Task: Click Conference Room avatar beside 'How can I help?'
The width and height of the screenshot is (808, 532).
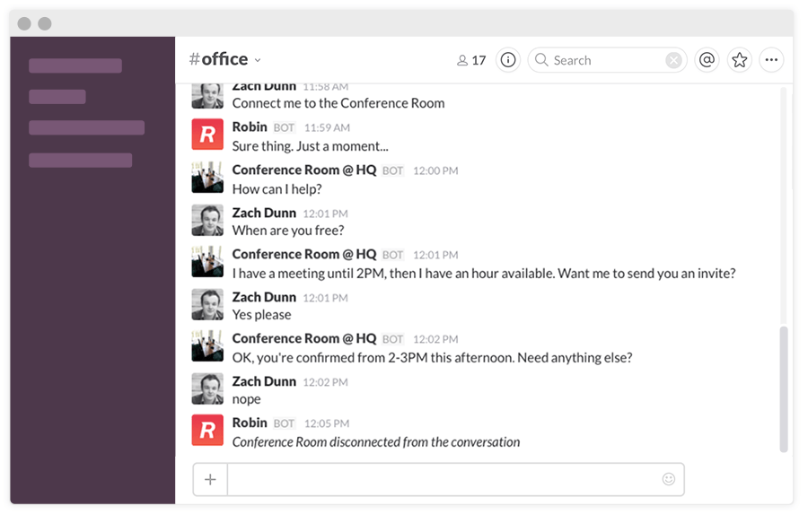Action: pos(207,178)
